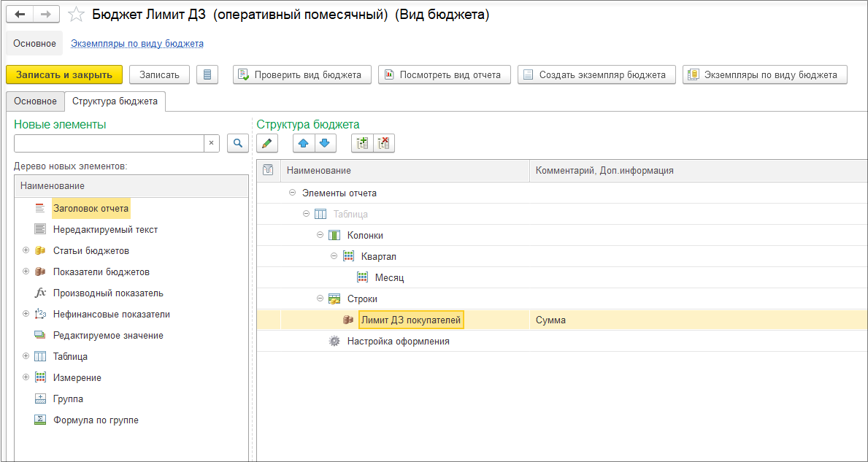Clear the new elements search field

(x=211, y=143)
